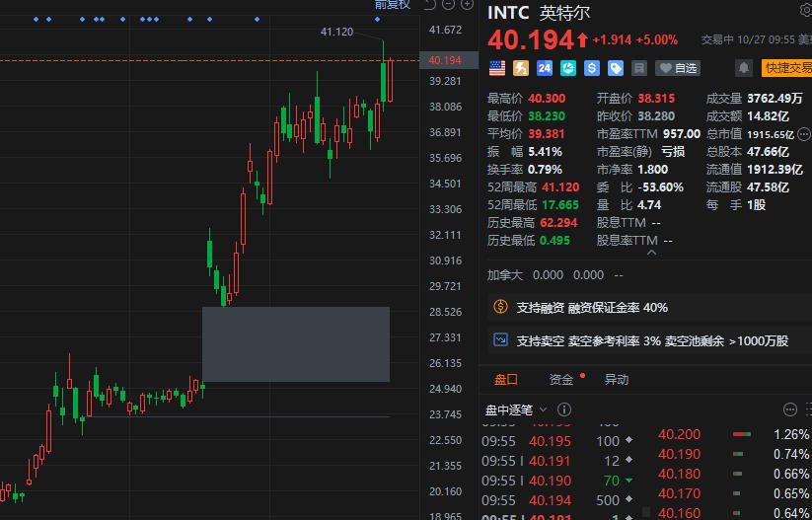Click 历史最高 value 62.294
The width and height of the screenshot is (812, 520).
[x=558, y=223]
